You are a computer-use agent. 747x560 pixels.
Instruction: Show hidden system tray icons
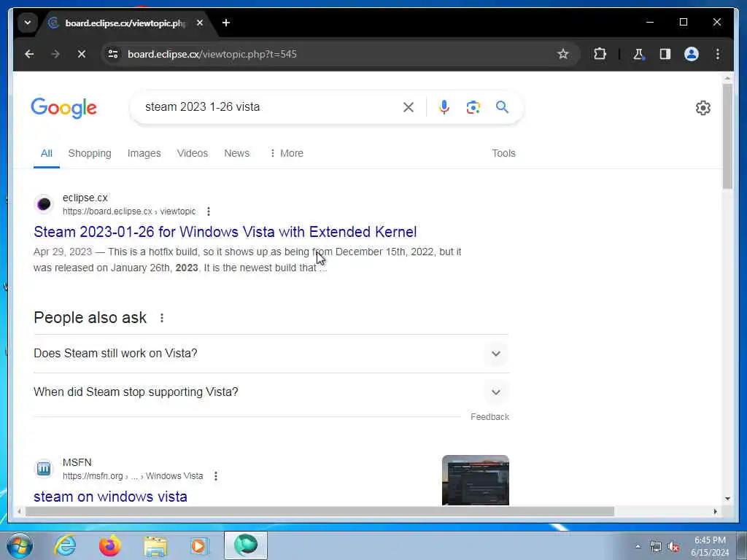pos(638,546)
